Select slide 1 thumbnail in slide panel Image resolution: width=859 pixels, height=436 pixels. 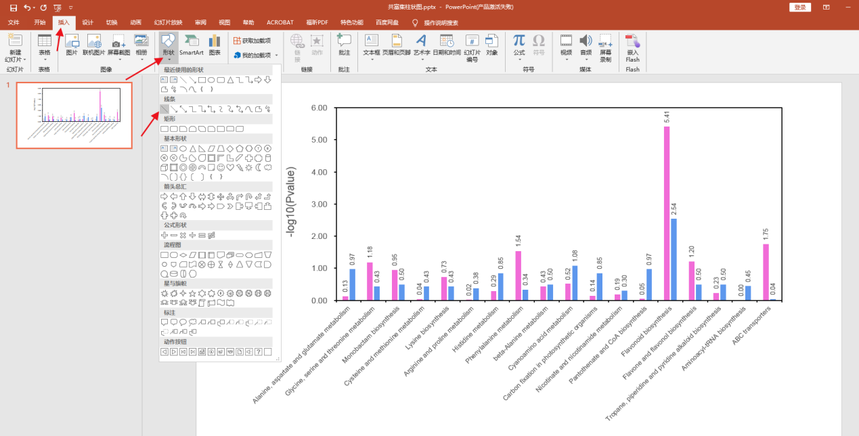click(74, 116)
